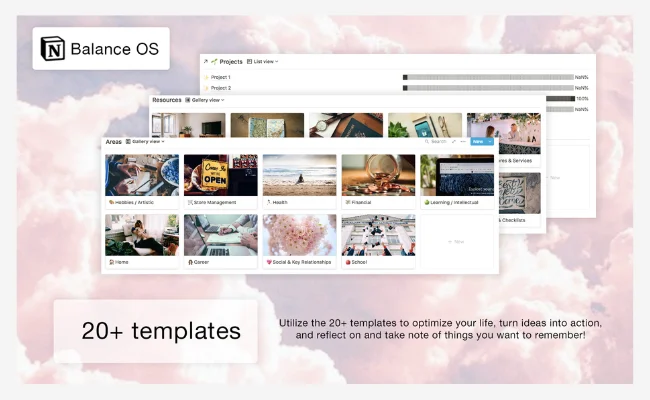
Task: Click the School label
Action: [359, 262]
